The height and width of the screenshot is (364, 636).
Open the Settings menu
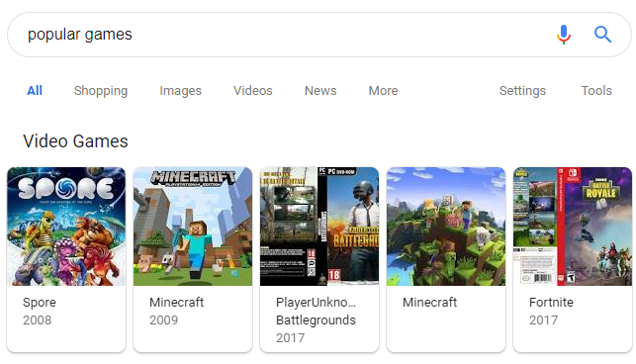point(522,91)
